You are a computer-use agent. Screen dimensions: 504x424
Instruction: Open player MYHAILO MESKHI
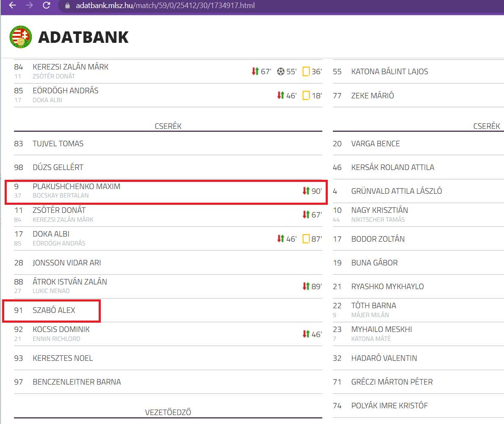tap(381, 329)
